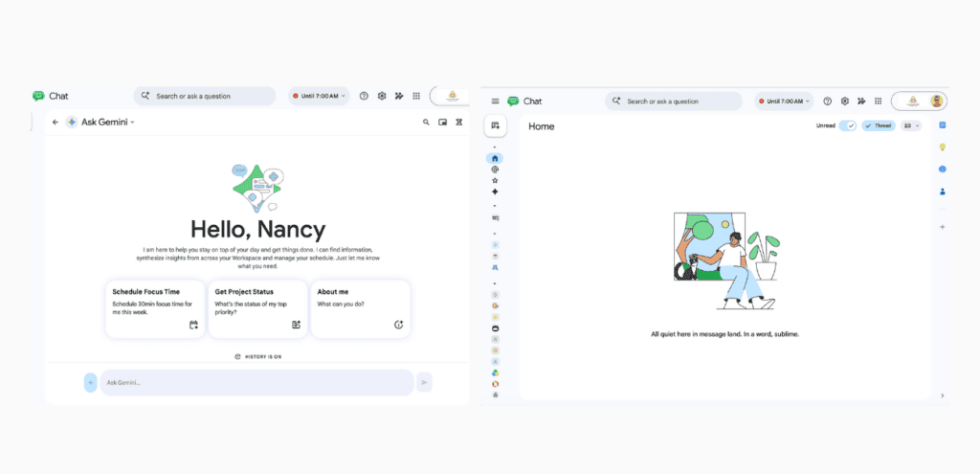The image size is (980, 474).
Task: Open Help in the right Chat window
Action: click(828, 102)
